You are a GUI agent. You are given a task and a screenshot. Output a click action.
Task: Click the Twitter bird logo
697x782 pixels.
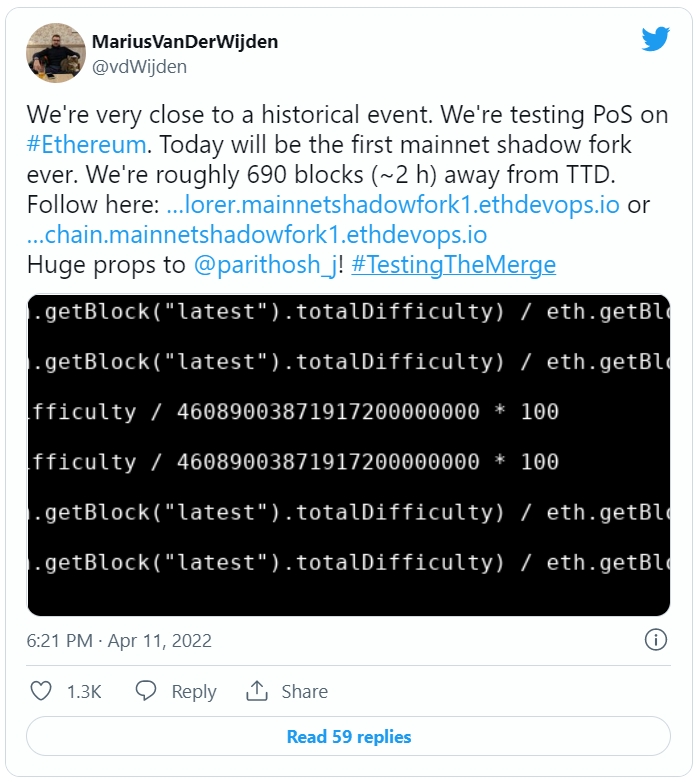tap(655, 39)
